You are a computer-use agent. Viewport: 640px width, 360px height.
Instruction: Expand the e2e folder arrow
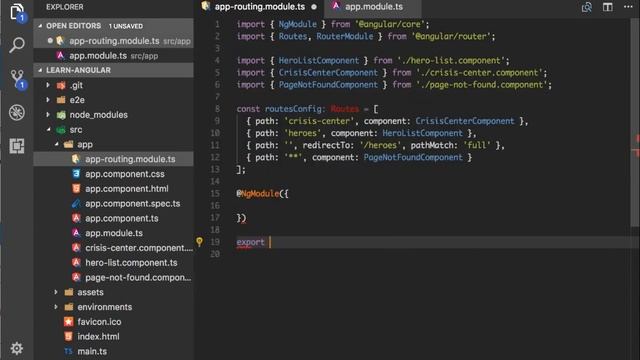(48, 100)
